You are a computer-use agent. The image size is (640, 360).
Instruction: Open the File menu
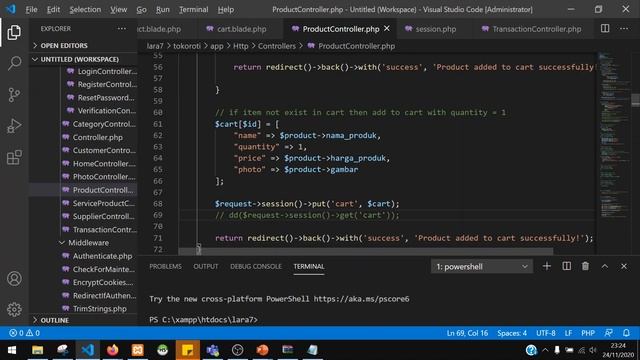(31, 9)
